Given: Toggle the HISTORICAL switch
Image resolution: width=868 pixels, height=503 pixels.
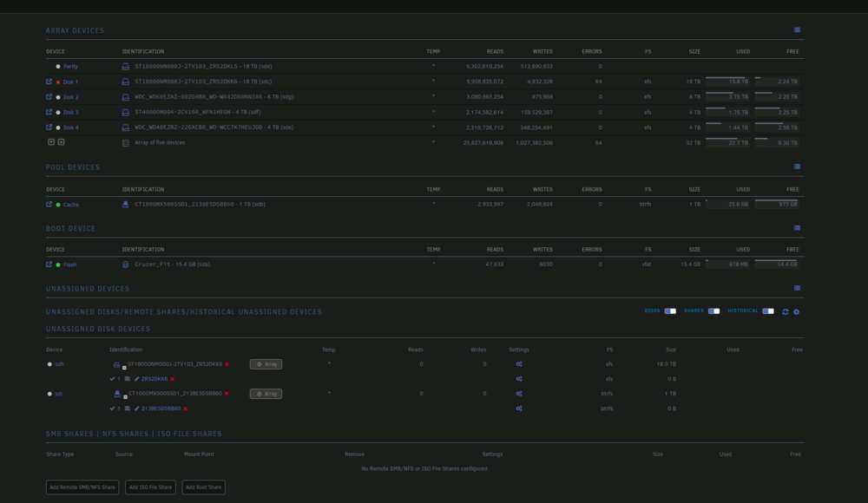Looking at the screenshot, I should click(x=768, y=311).
